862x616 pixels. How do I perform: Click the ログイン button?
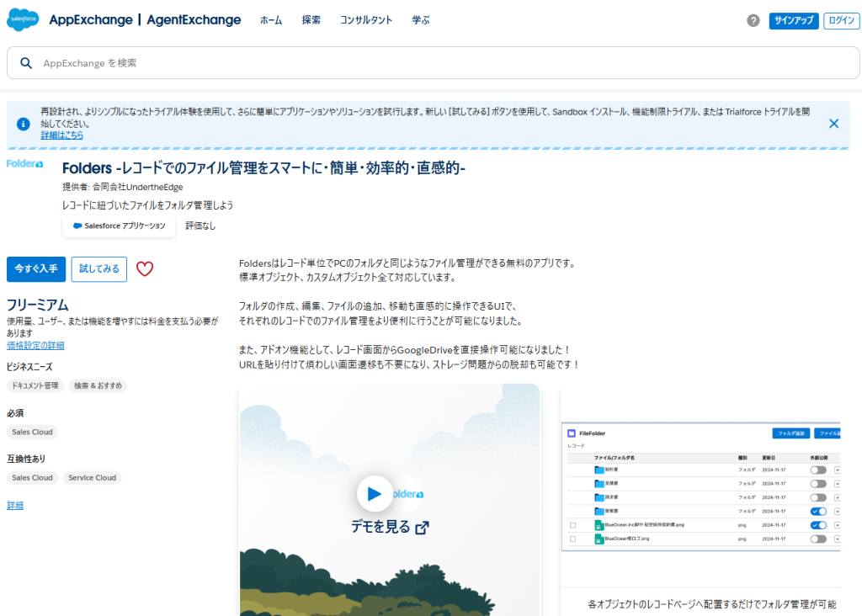click(842, 20)
